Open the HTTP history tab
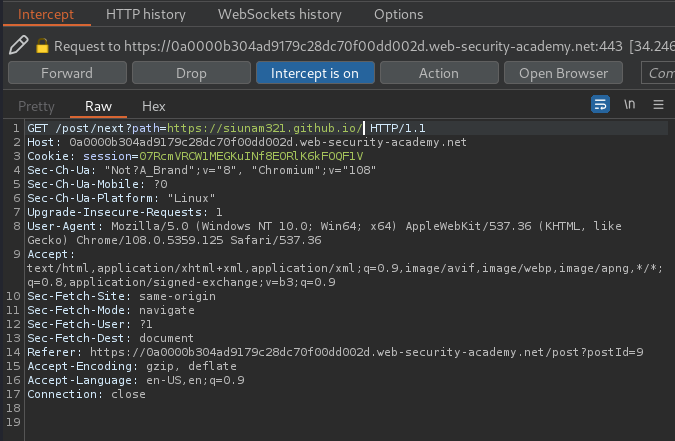Screen dimensions: 675x441 click(x=146, y=14)
